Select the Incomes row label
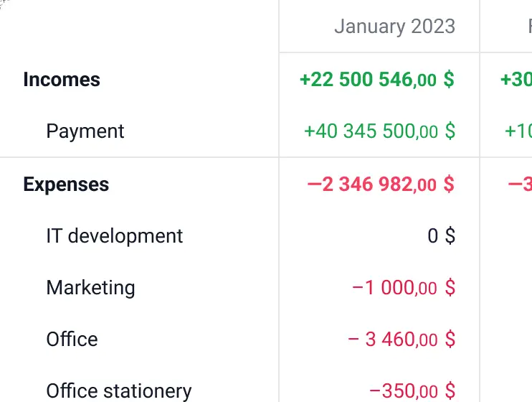The height and width of the screenshot is (402, 532). click(62, 80)
